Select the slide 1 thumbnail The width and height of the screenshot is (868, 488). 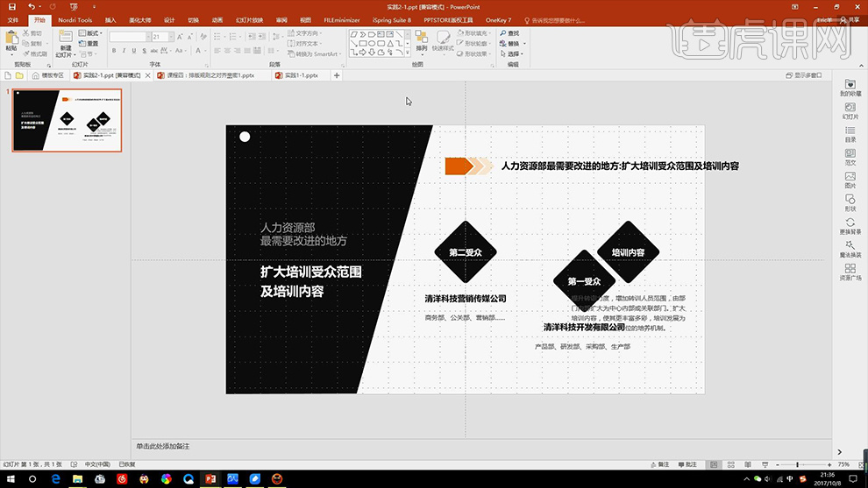[x=67, y=120]
